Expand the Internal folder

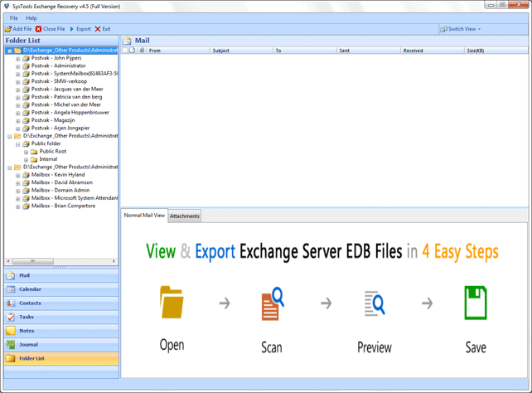[x=27, y=160]
